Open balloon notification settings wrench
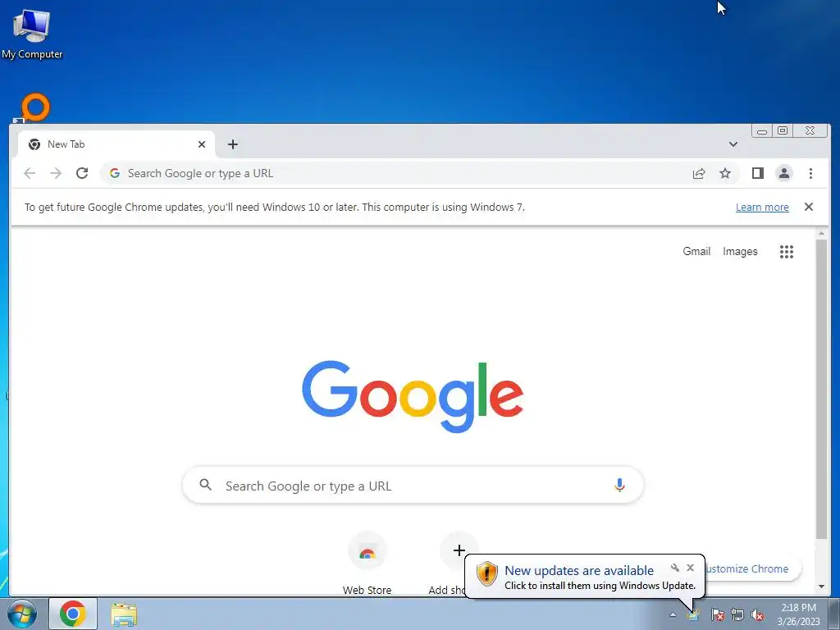 pos(675,568)
